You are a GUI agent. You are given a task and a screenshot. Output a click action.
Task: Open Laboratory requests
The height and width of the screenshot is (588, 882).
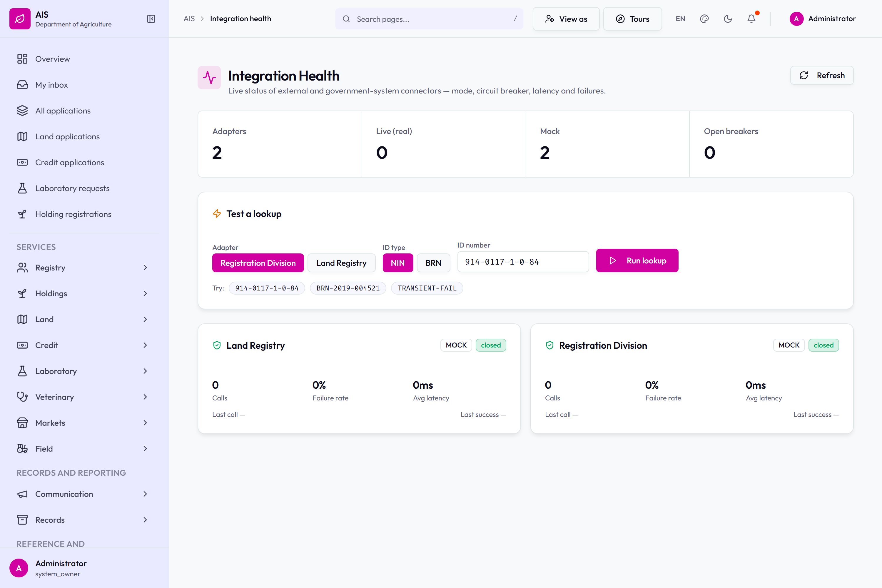[84, 188]
